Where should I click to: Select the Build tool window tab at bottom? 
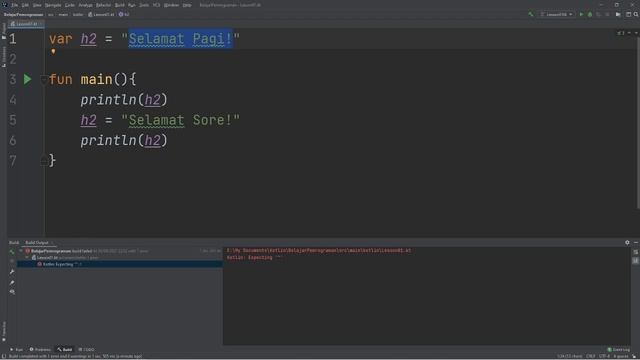65,349
